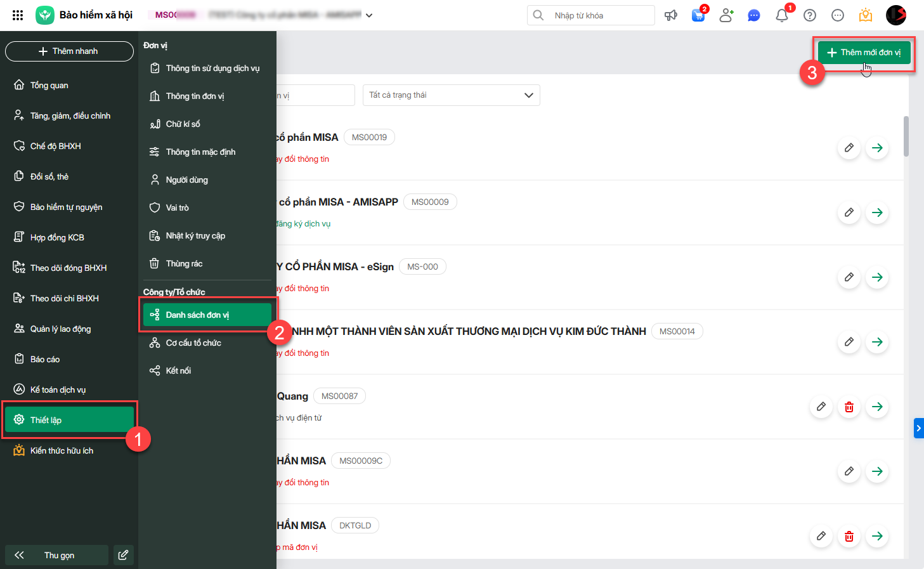Open Thông tin đơn vị submenu
The width and height of the screenshot is (924, 569).
pyautogui.click(x=207, y=96)
